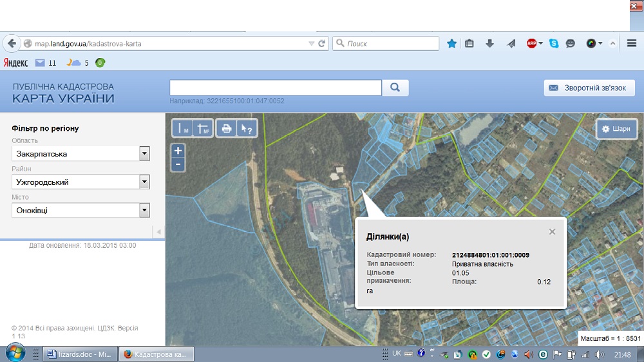
Task: Expand the Область dropdown showing Закарпатська
Action: [145, 154]
